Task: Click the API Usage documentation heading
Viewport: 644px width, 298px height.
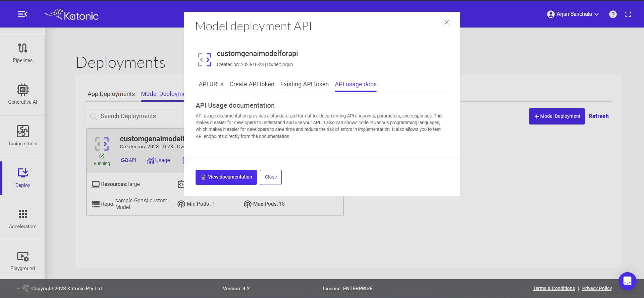Action: (x=235, y=105)
